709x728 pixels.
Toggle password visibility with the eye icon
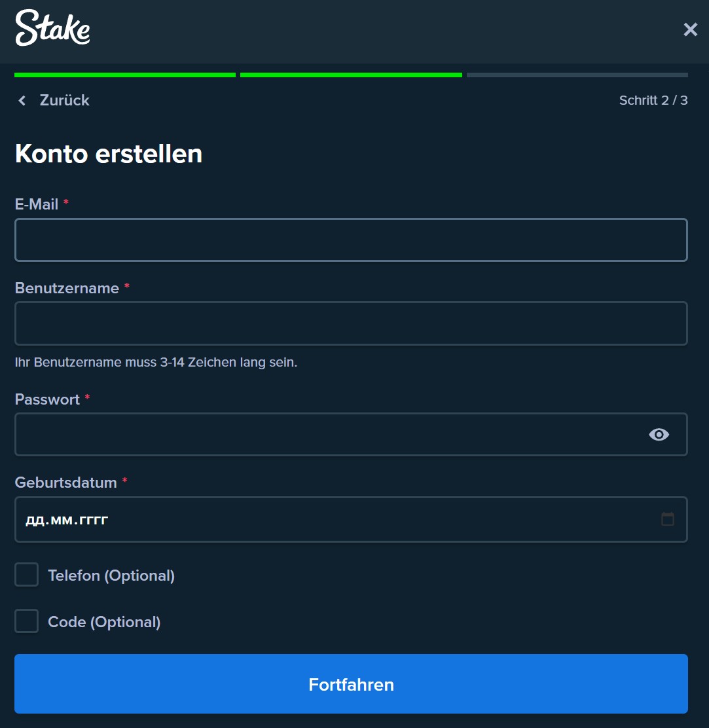click(x=659, y=434)
